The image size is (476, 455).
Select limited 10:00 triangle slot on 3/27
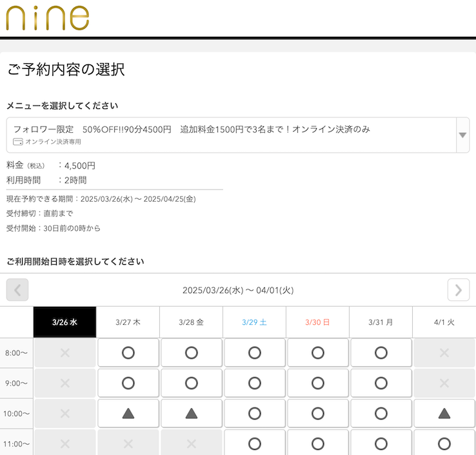(128, 413)
